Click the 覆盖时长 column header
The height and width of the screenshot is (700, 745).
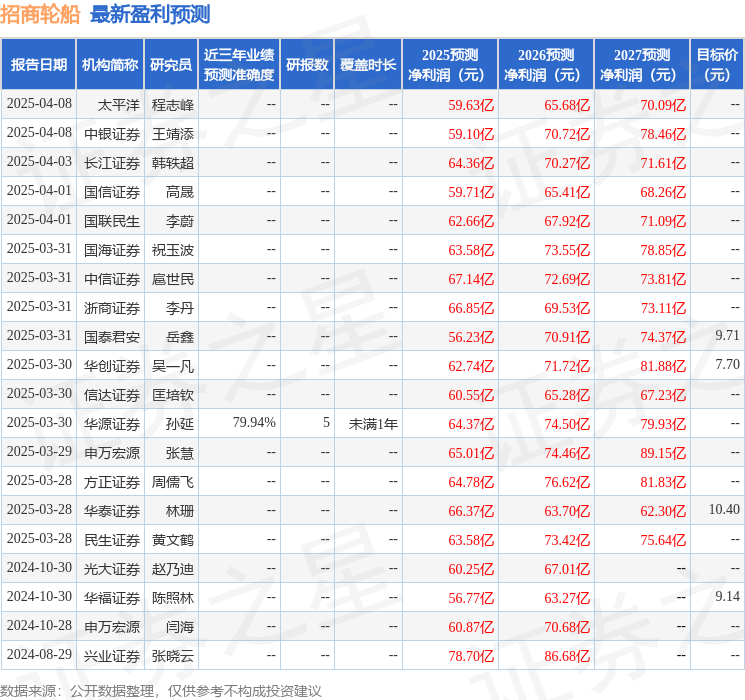click(x=367, y=65)
